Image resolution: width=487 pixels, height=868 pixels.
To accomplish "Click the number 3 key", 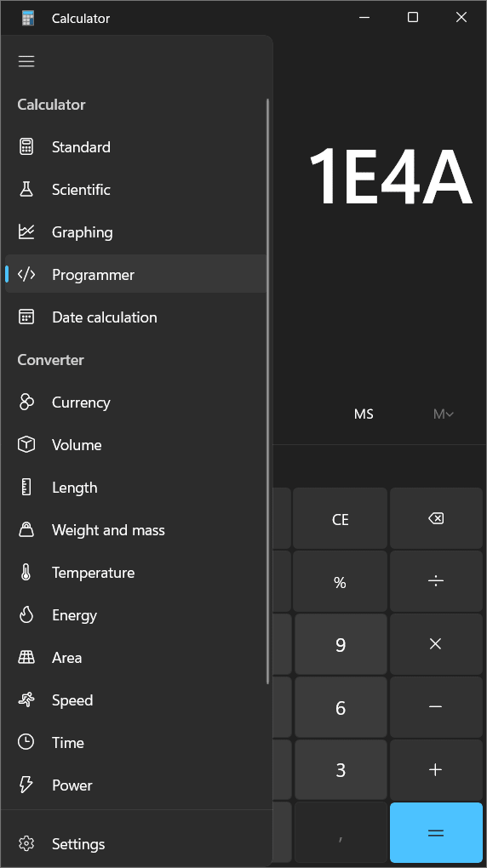I will (x=341, y=769).
